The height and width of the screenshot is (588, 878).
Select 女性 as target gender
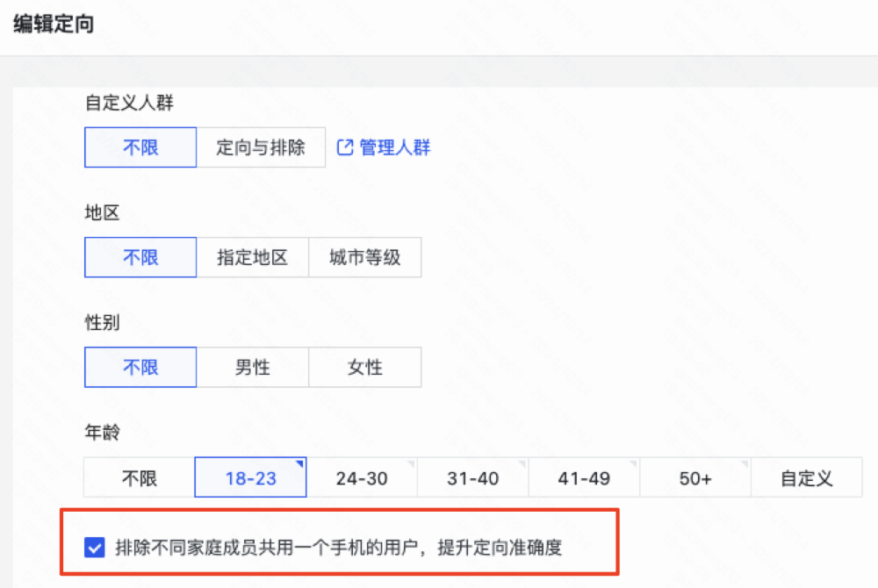click(365, 367)
